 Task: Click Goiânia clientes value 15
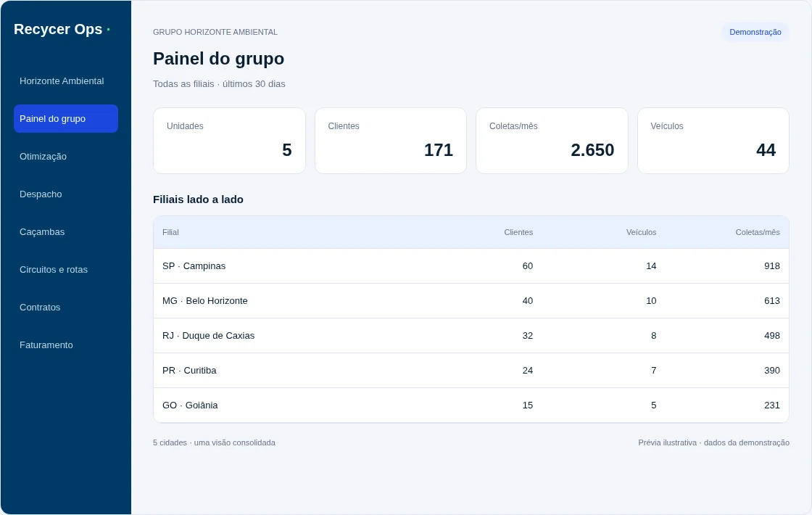pyautogui.click(x=528, y=405)
